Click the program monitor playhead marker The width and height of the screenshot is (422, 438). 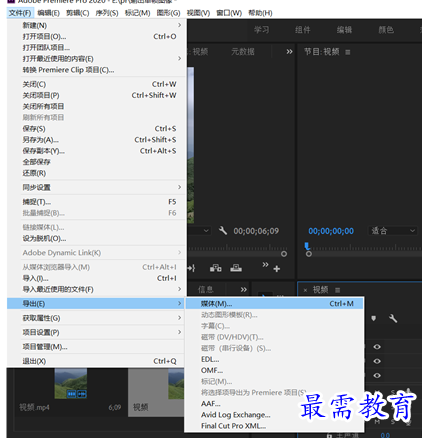[307, 246]
